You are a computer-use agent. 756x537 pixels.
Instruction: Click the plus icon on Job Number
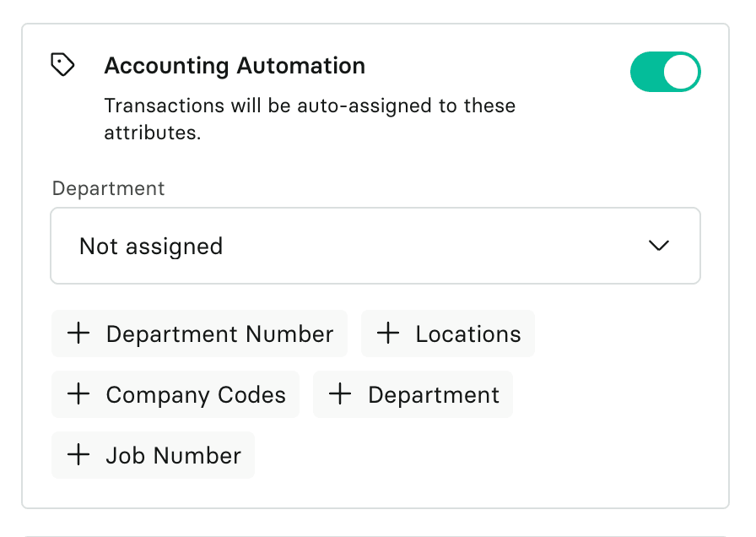78,455
